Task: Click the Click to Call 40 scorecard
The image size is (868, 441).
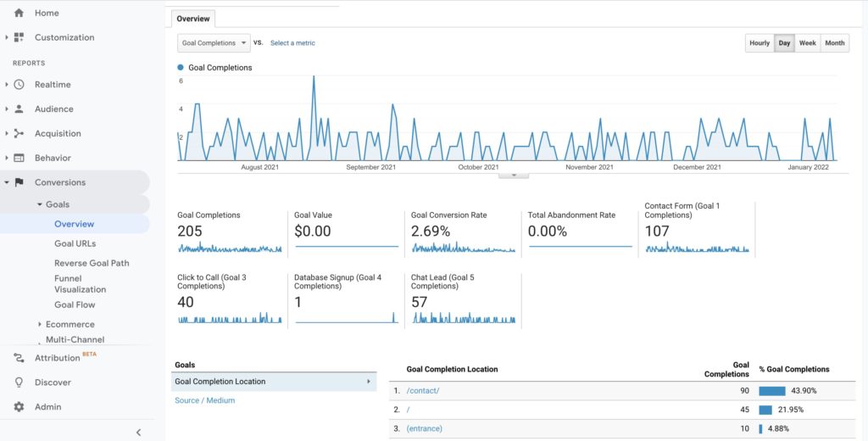Action: [229, 299]
